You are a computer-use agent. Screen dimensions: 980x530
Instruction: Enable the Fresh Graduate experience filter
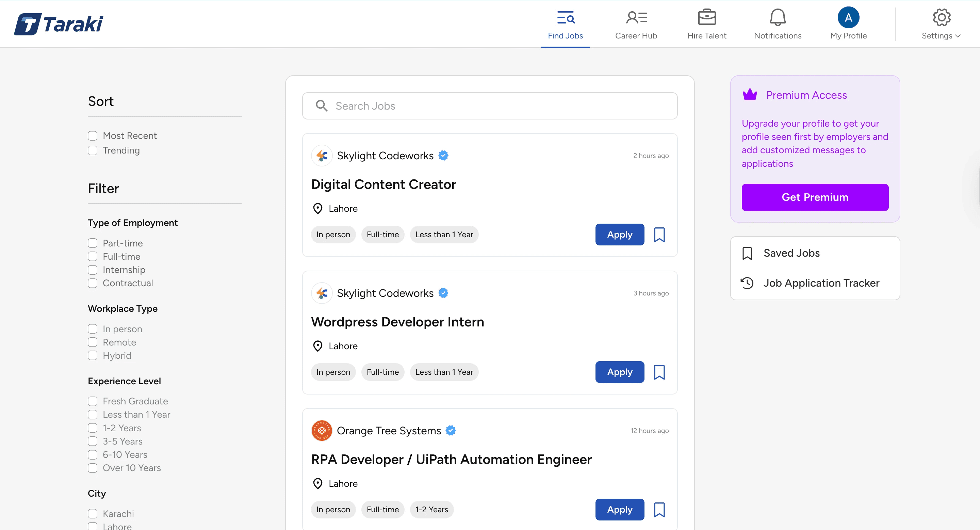point(93,401)
